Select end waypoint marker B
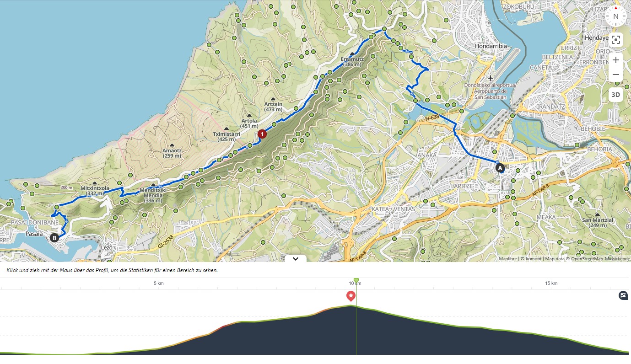 54,237
